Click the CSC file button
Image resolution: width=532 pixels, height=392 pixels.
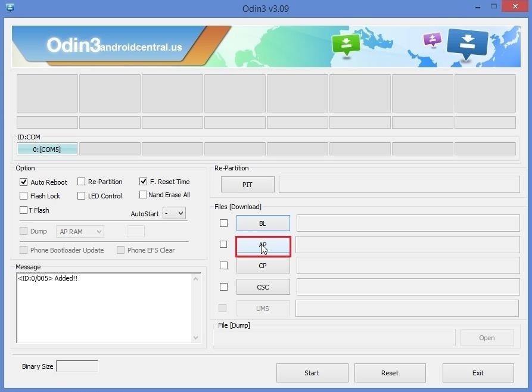263,287
